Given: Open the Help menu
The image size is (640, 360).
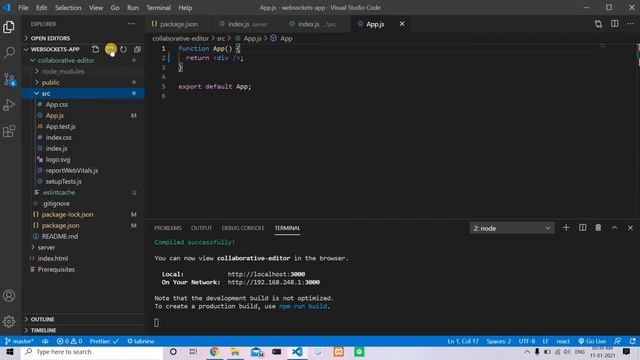Looking at the screenshot, I should tap(185, 8).
